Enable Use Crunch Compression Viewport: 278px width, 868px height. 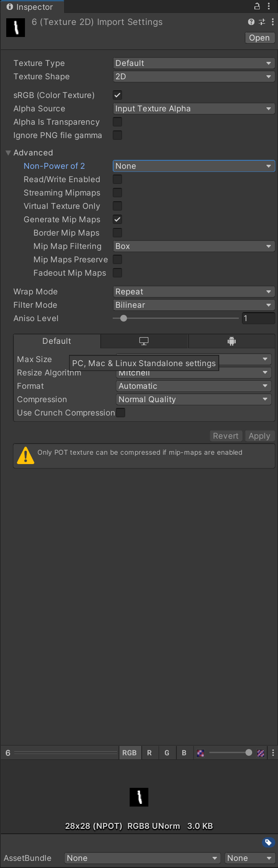click(x=120, y=413)
